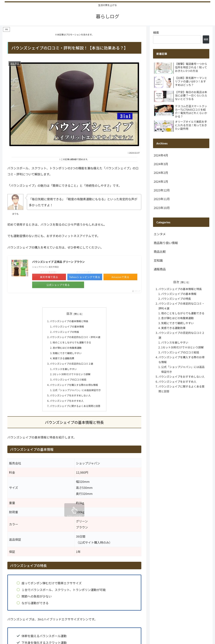Open 公式ショップで見る green button

tap(58, 285)
